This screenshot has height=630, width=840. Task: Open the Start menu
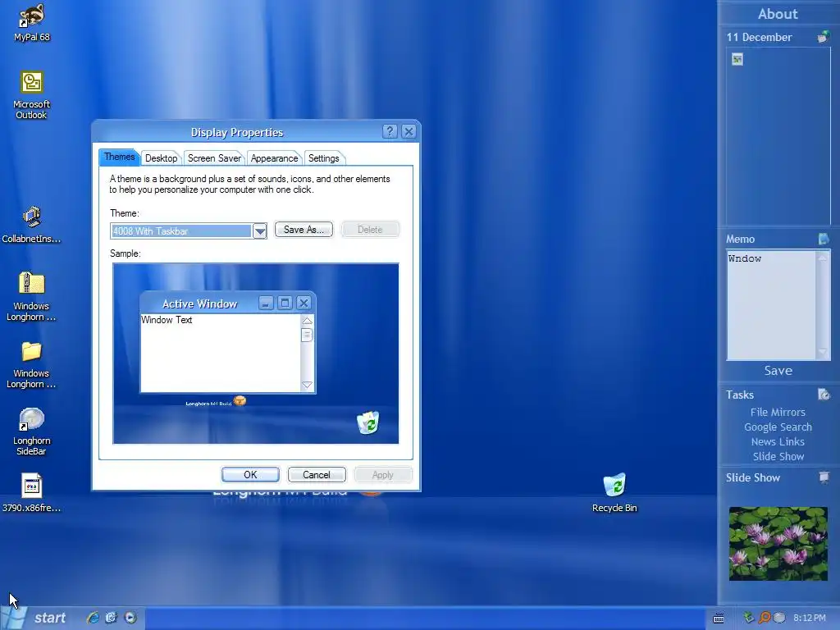point(34,618)
